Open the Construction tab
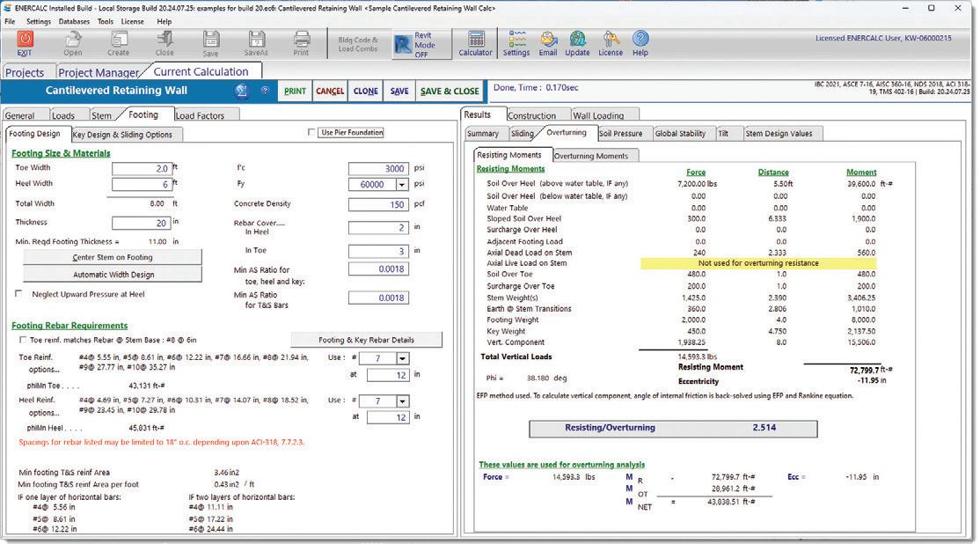This screenshot has height=544, width=980. 531,115
